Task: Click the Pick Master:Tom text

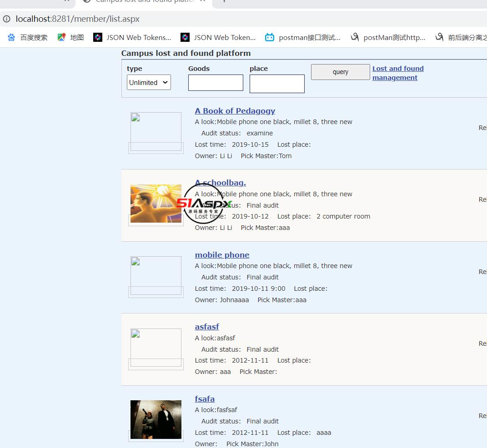Action: point(266,156)
